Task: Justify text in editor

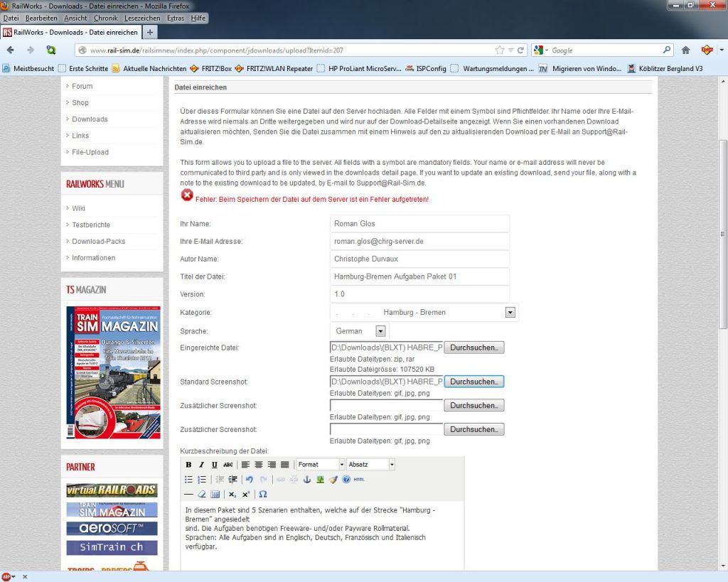Action: 284,465
